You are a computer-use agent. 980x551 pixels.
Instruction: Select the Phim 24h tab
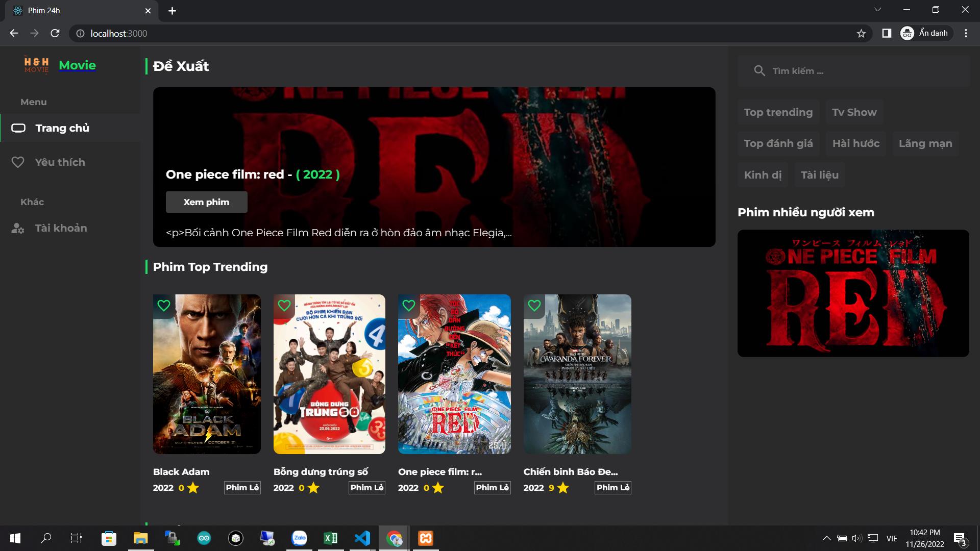click(82, 11)
